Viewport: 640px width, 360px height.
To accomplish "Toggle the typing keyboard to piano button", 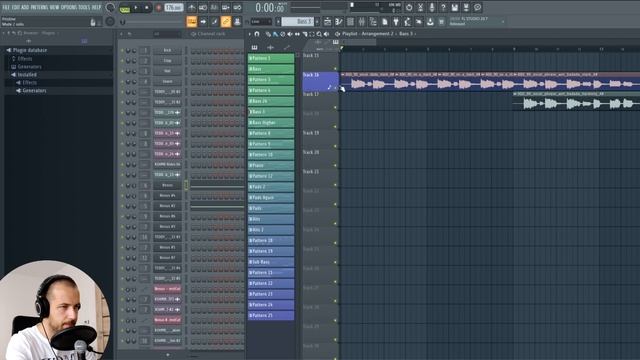I will pos(191,22).
